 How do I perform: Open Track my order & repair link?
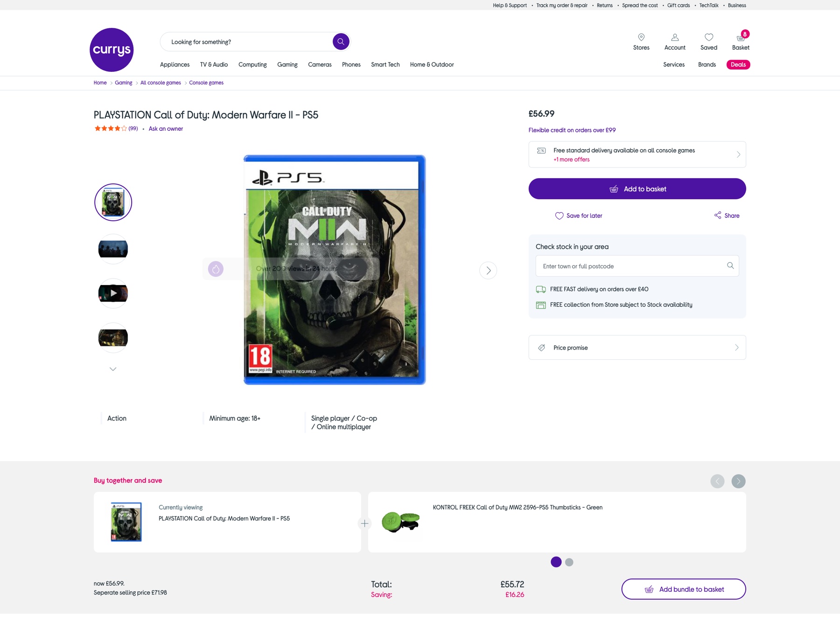coord(562,6)
